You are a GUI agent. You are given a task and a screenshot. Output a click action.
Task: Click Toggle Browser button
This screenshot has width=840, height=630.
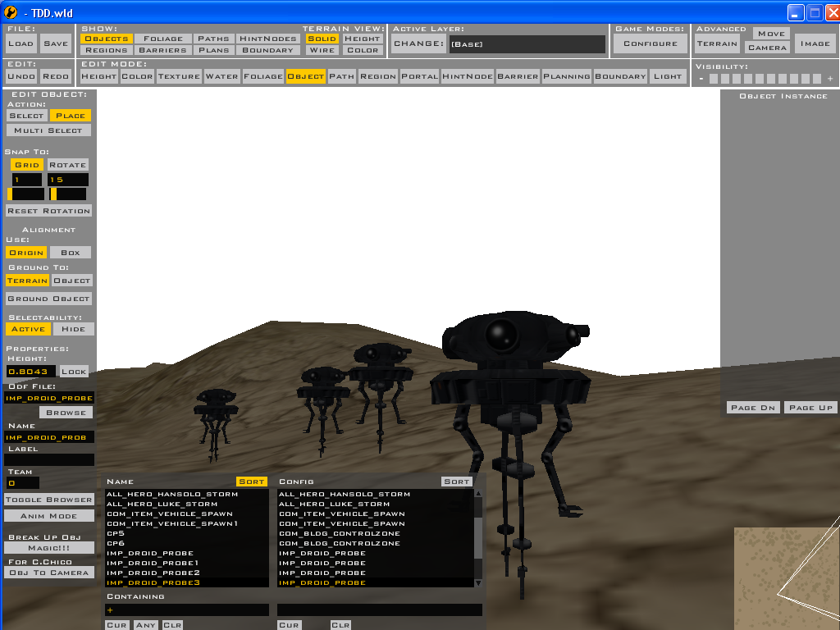tap(48, 500)
